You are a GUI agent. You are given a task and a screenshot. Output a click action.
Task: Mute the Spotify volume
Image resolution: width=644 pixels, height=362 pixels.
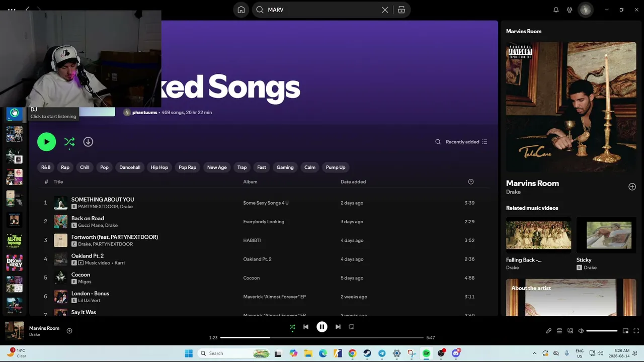[581, 331]
